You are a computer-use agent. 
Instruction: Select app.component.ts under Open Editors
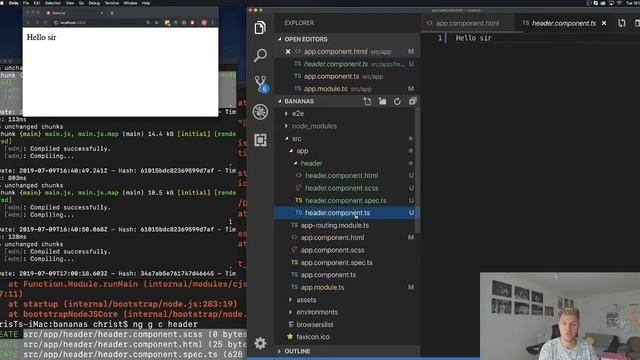[331, 76]
